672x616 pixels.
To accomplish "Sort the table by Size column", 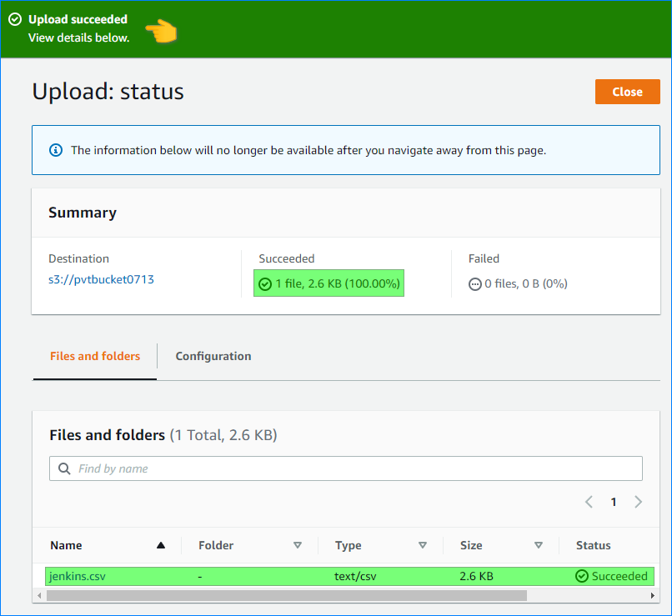I will coord(539,545).
